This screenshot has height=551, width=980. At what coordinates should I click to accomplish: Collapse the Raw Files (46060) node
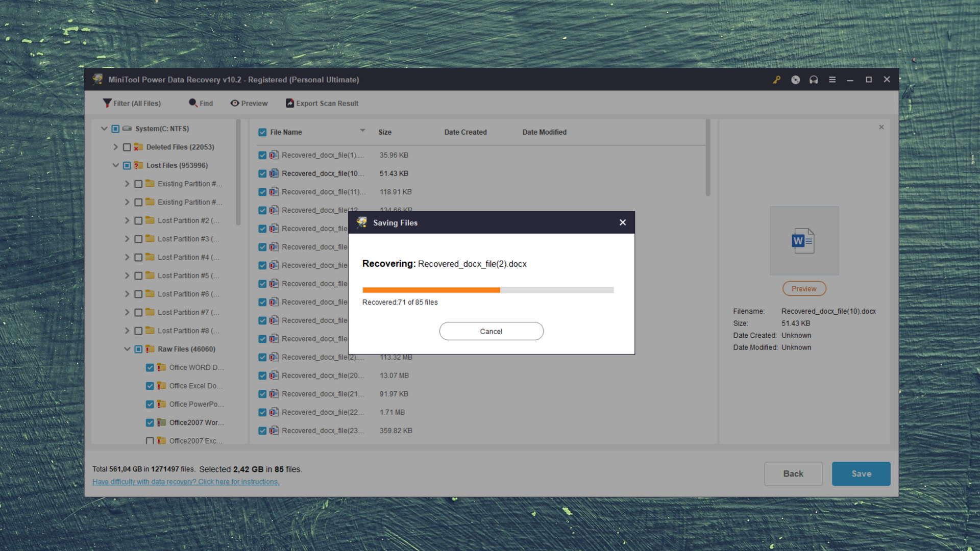click(x=127, y=349)
